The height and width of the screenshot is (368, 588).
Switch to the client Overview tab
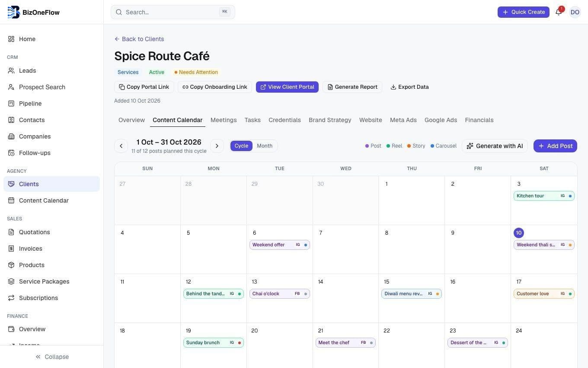pos(131,120)
